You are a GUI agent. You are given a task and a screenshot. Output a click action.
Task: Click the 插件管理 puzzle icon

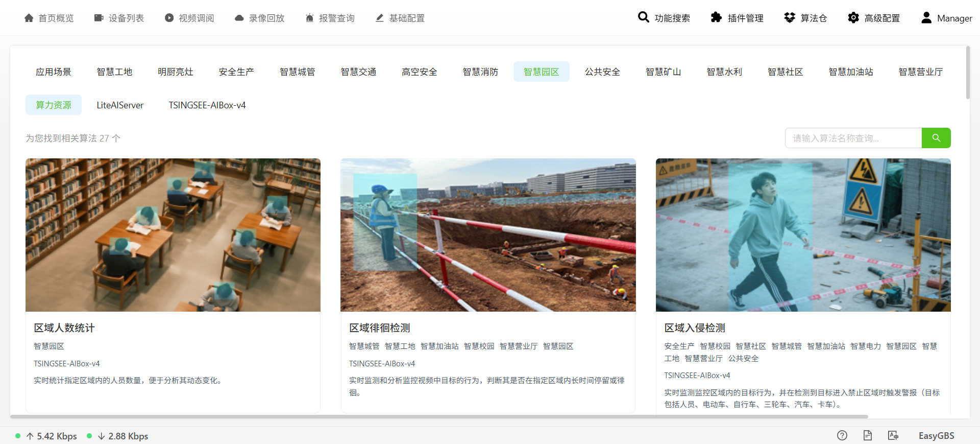click(x=717, y=17)
